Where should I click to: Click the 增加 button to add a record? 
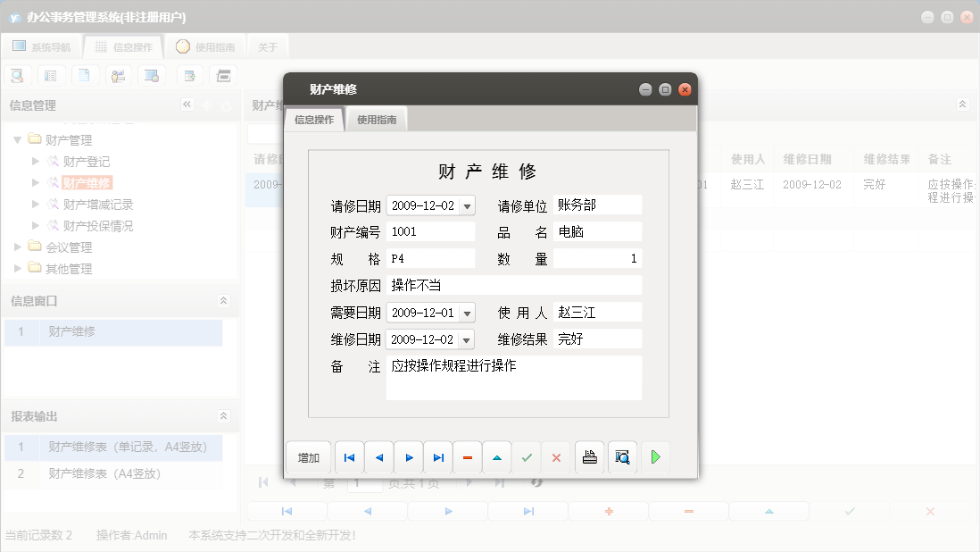pyautogui.click(x=308, y=456)
